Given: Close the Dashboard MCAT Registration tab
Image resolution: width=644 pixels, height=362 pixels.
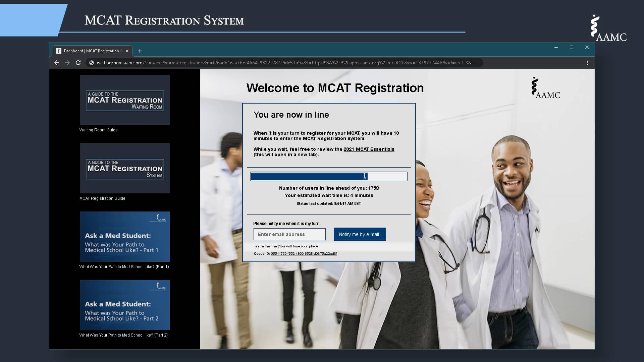Looking at the screenshot, I should (x=127, y=51).
